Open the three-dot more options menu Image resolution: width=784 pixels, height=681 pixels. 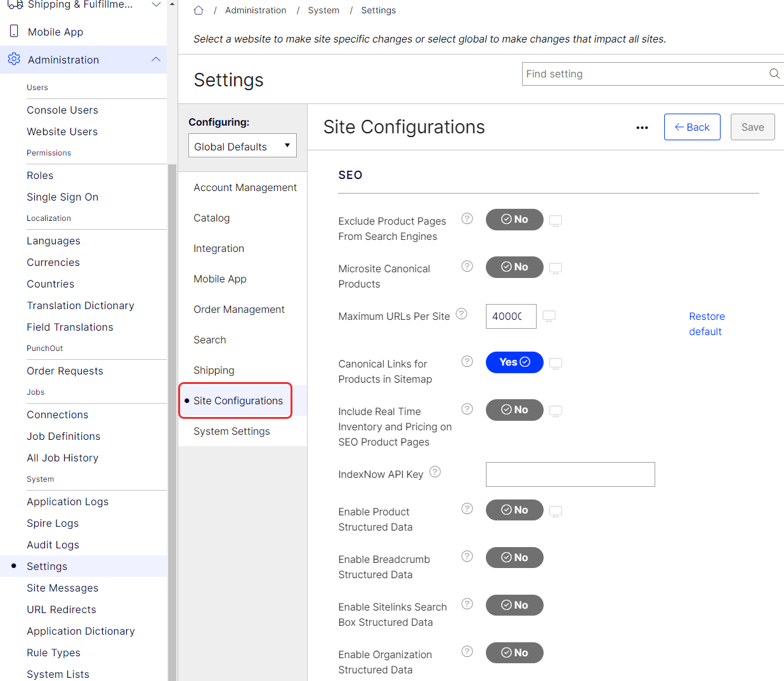(x=642, y=128)
